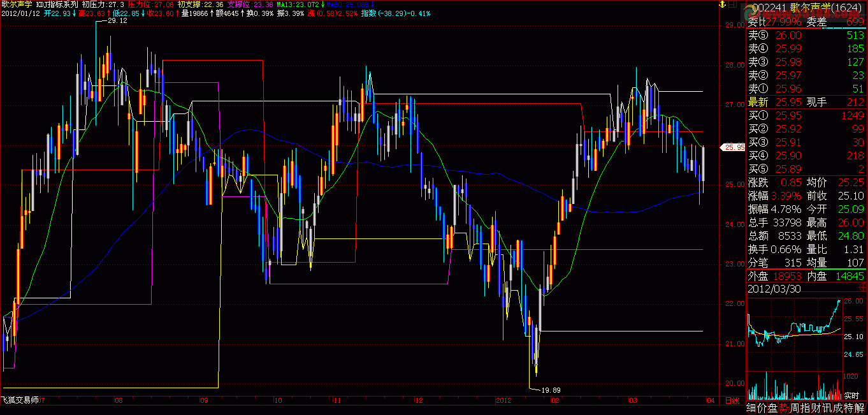
Task: Click the 飞狐交易师 label
Action: (x=20, y=400)
